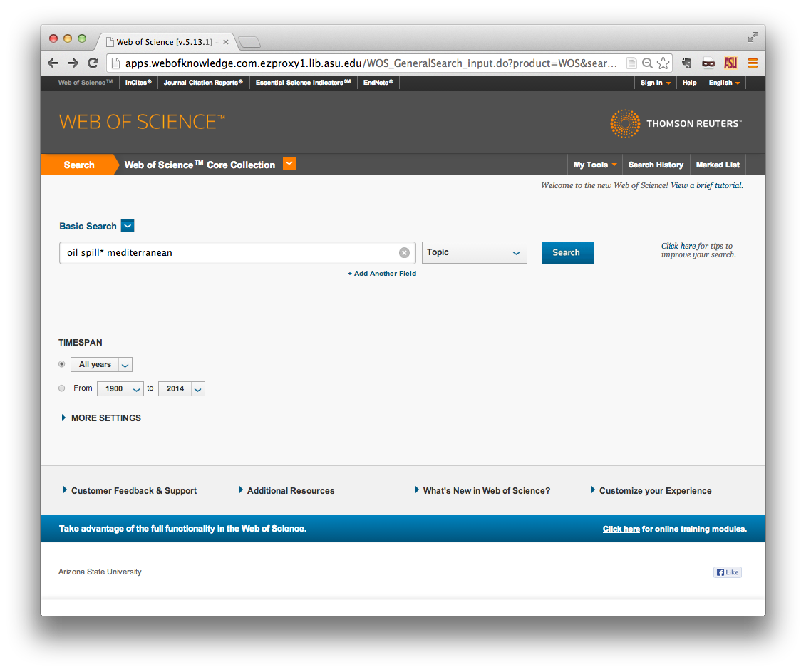
Task: Click the Thomson Reuters logo
Action: click(676, 123)
